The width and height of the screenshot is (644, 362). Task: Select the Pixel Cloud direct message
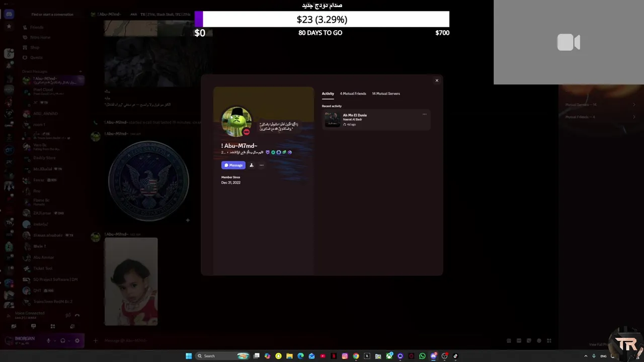point(52,91)
